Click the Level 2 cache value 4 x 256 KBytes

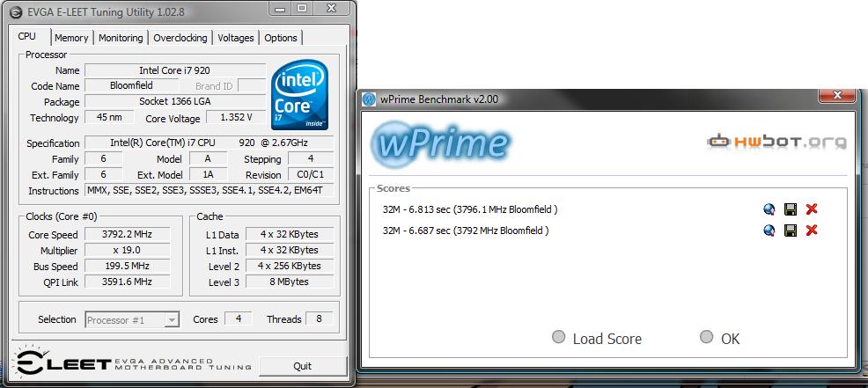click(290, 266)
